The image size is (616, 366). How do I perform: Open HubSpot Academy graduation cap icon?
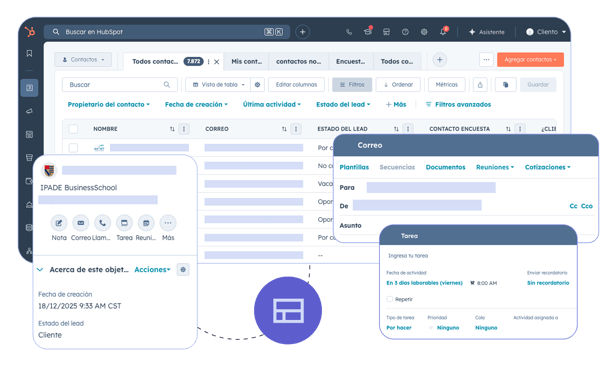368,31
